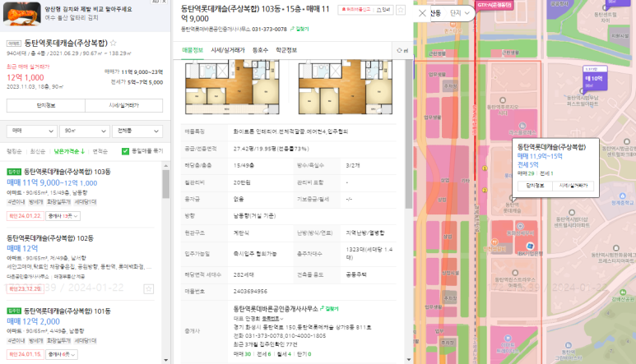
Task: Click the listing list scrollbar down arrow
Action: click(165, 360)
